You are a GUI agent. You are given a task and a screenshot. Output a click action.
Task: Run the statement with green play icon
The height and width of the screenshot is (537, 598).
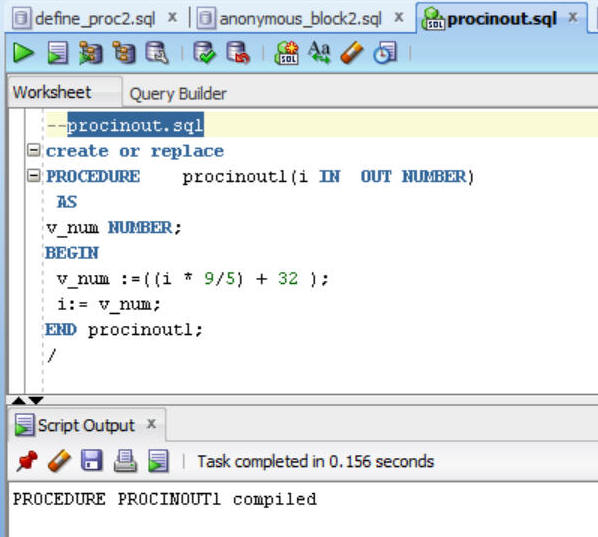[x=23, y=53]
